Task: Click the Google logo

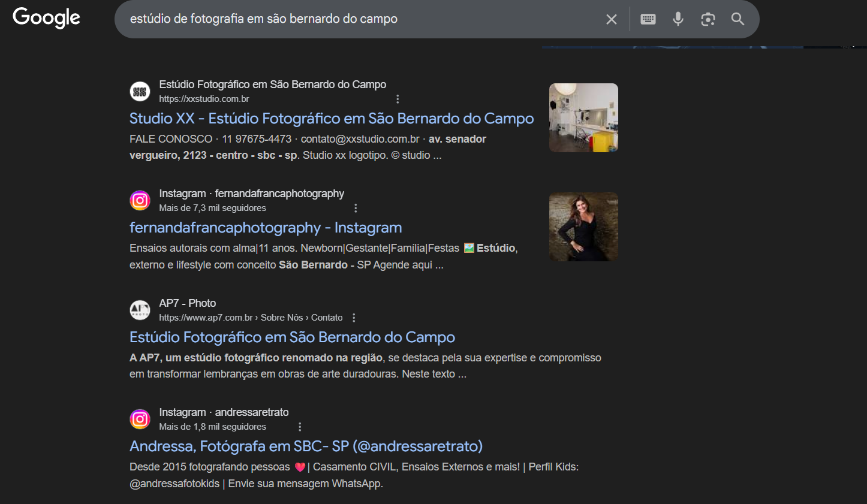Action: tap(46, 18)
